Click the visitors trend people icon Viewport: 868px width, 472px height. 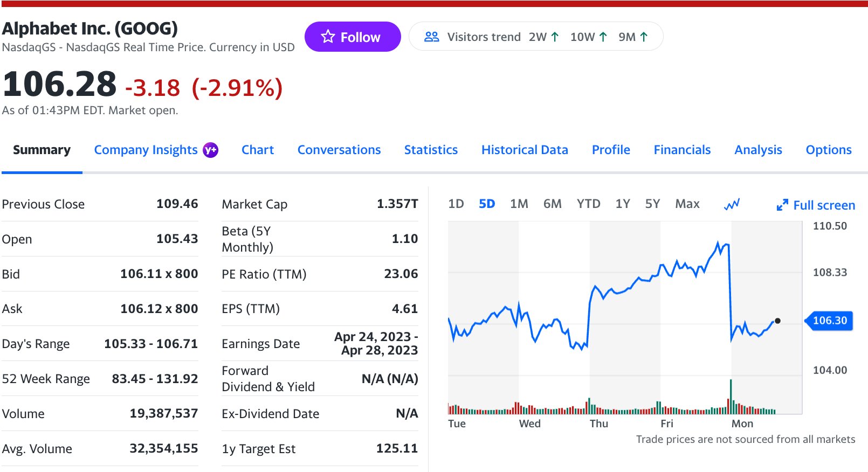point(431,37)
